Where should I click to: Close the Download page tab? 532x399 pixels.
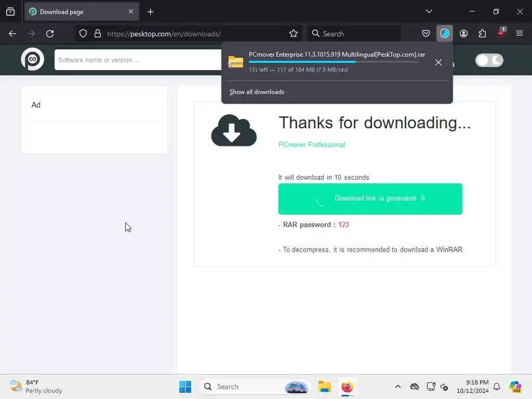131,12
